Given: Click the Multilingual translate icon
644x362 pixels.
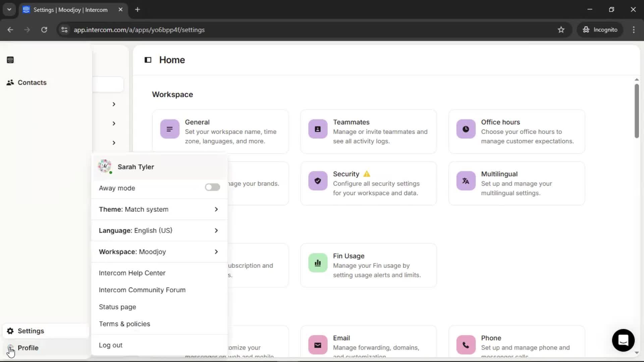Looking at the screenshot, I should 466,181.
